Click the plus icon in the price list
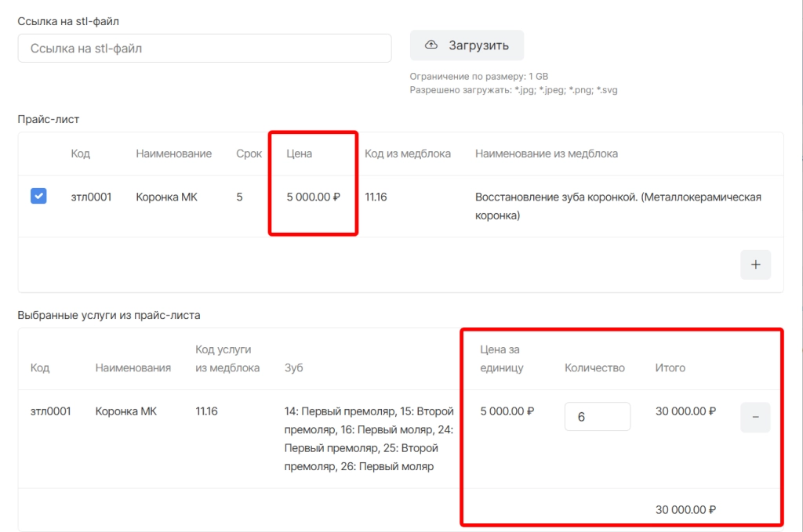Screen dimensions: 803x532 (755, 265)
